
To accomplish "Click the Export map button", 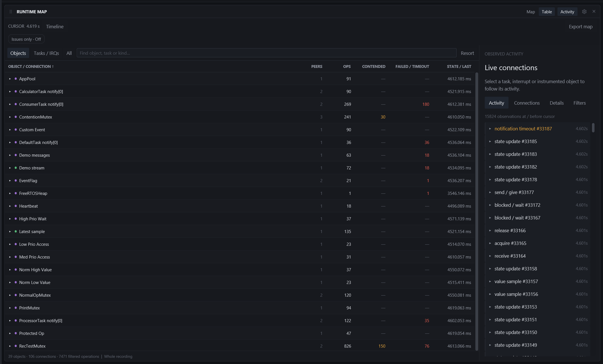I will tap(581, 27).
